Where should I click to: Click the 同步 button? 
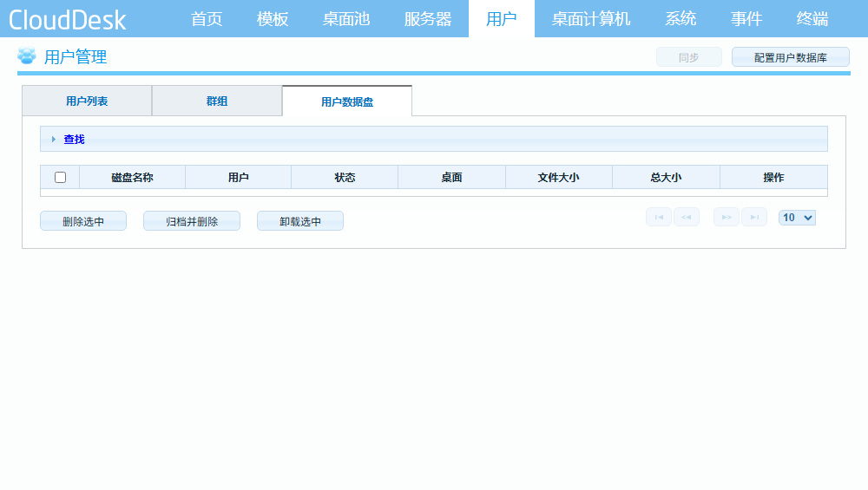[x=688, y=57]
